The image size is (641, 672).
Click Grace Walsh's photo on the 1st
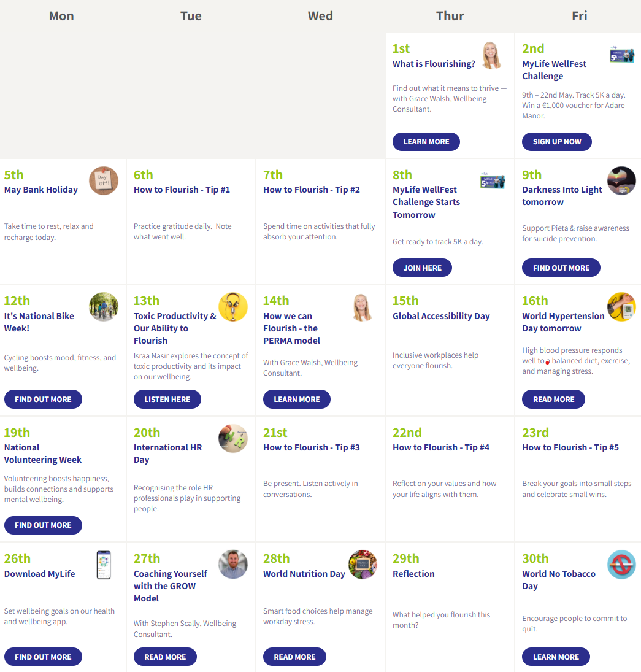pyautogui.click(x=491, y=55)
